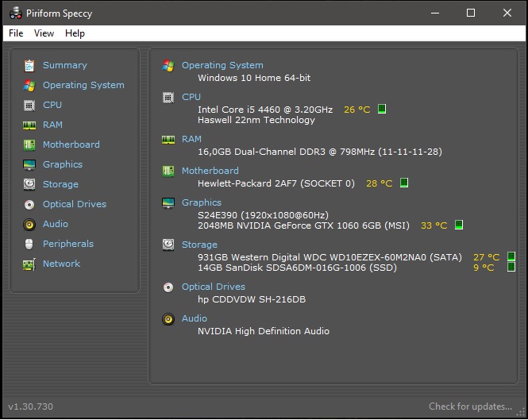Click the 9 °C SSD temperature
This screenshot has height=420, width=528.
click(x=484, y=268)
